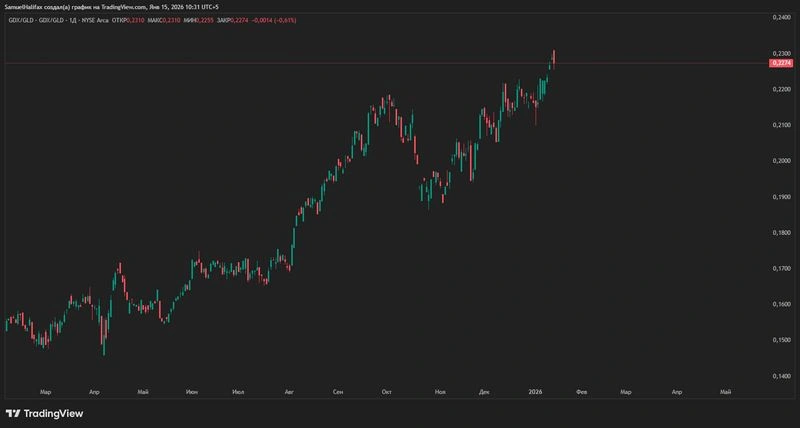Click the latest red candle at chart top
The image size is (800, 428).
[x=554, y=58]
